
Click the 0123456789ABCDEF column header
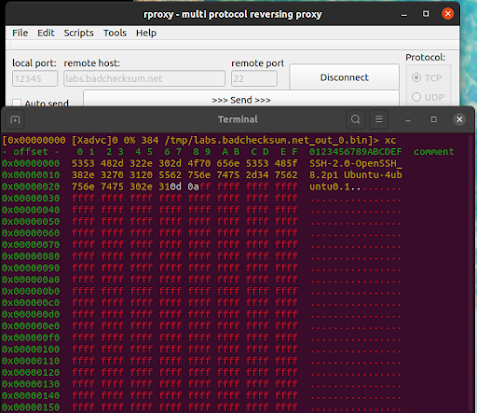[x=356, y=152]
